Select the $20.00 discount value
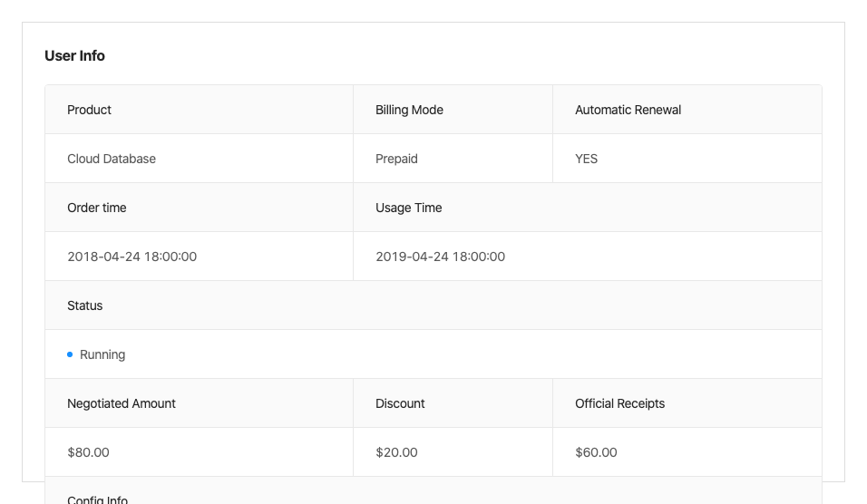This screenshot has width=867, height=504. (396, 452)
